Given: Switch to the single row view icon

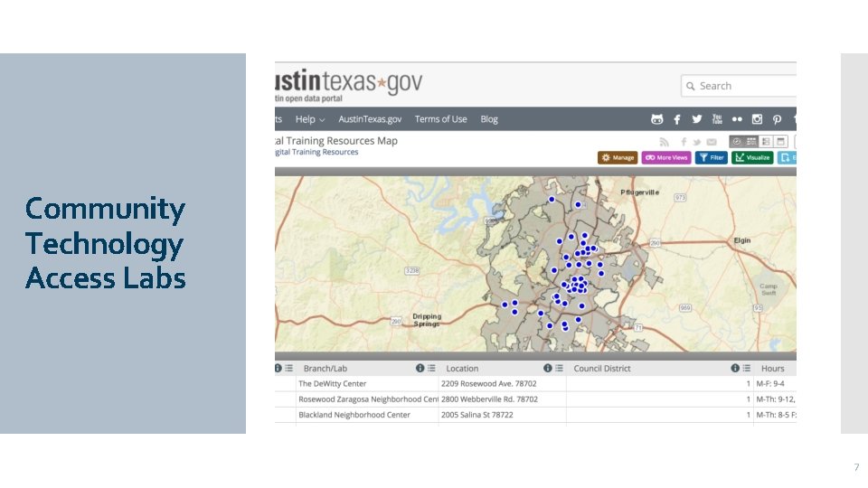Looking at the screenshot, I should click(x=780, y=142).
